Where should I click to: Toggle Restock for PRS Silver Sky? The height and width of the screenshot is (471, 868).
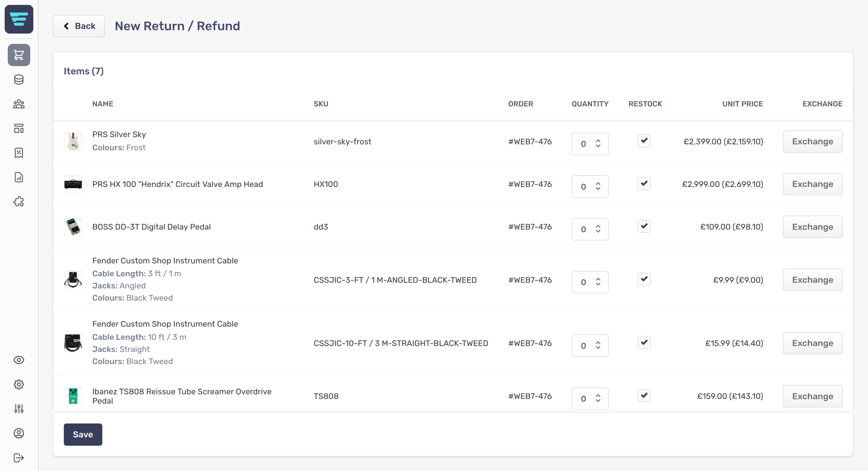coord(644,141)
